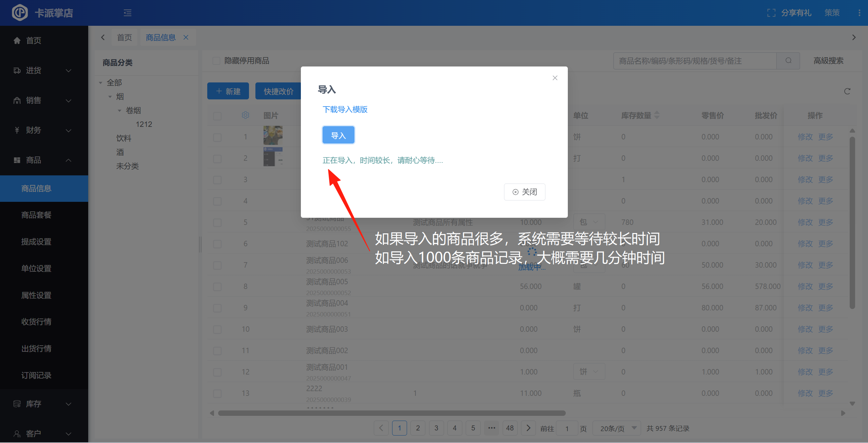Screen dimensions: 868x443
Task: Open 商品套餐 in sidebar
Action: [36, 215]
